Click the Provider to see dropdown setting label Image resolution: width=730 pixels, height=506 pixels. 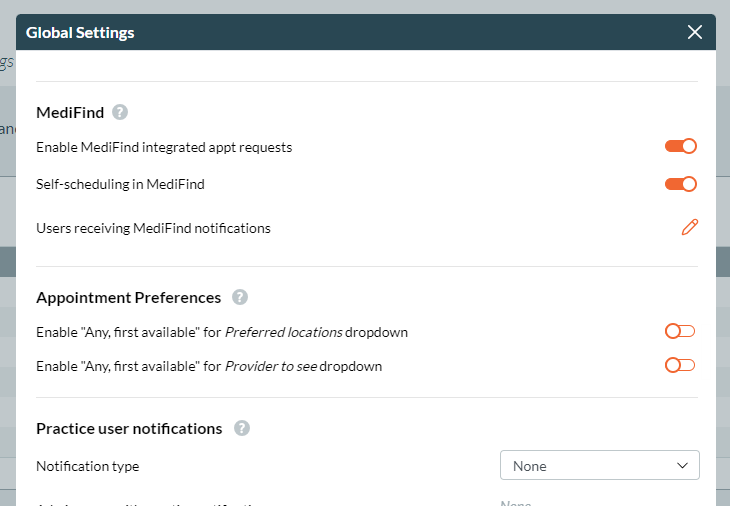click(209, 366)
